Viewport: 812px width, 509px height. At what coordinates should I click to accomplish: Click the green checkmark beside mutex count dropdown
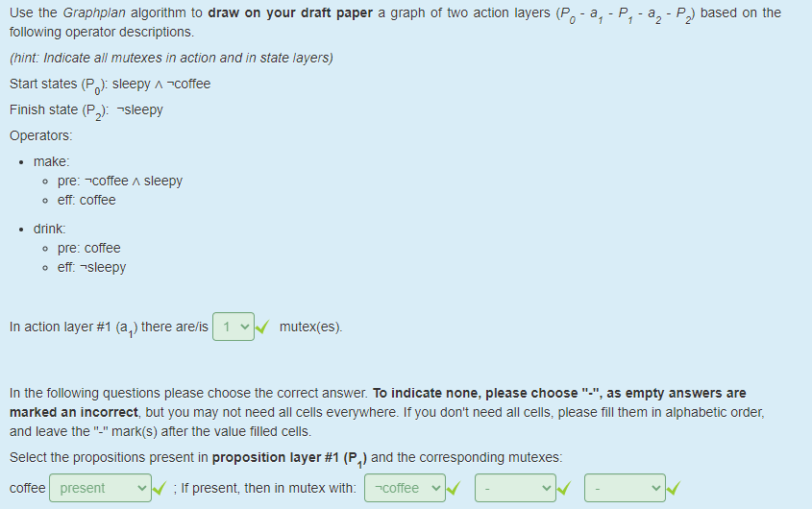coord(262,327)
